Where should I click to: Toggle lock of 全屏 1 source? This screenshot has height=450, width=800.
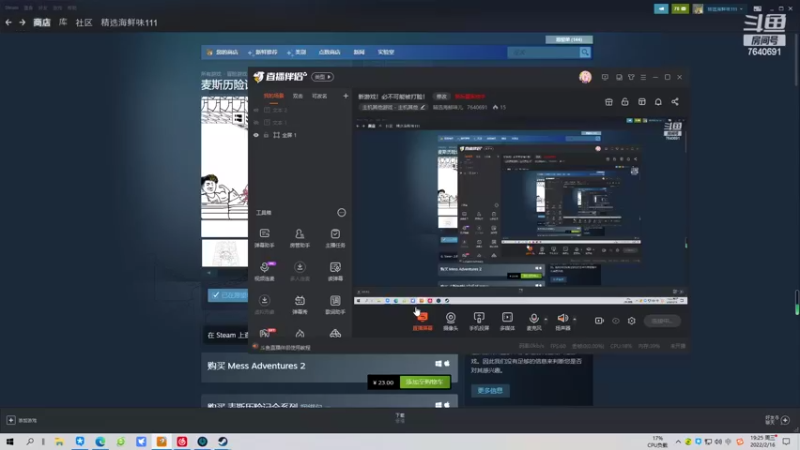point(266,135)
